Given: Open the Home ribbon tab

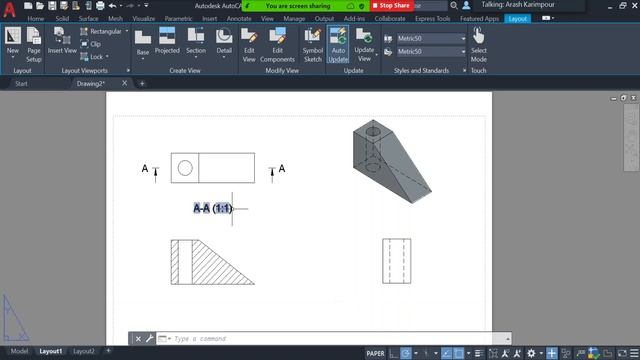Looking at the screenshot, I should coord(36,19).
